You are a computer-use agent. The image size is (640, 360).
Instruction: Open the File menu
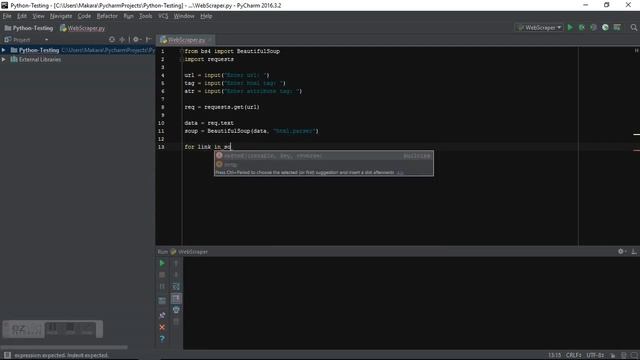(x=7, y=16)
